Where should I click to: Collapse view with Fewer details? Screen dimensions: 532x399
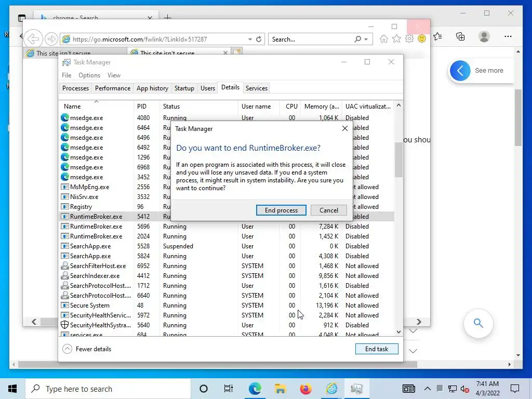point(87,349)
